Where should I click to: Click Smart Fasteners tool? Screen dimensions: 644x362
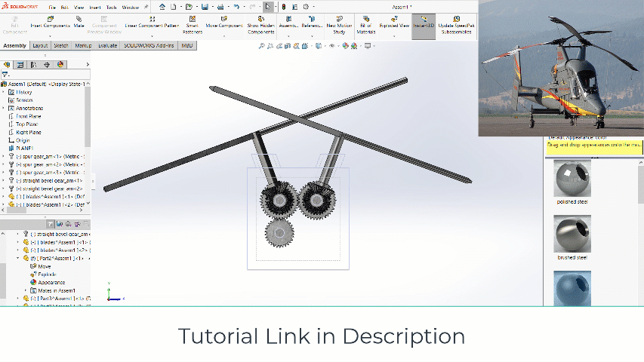point(193,25)
